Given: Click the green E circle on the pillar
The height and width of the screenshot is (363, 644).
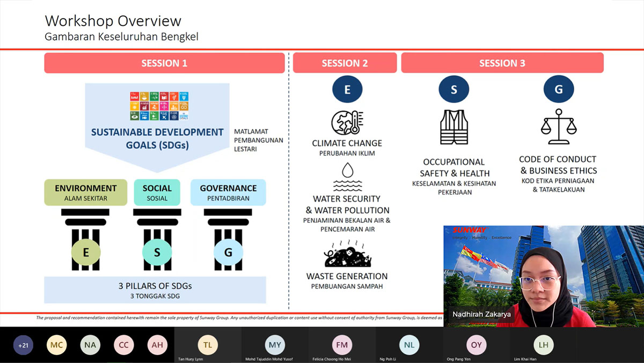Looking at the screenshot, I should click(86, 252).
